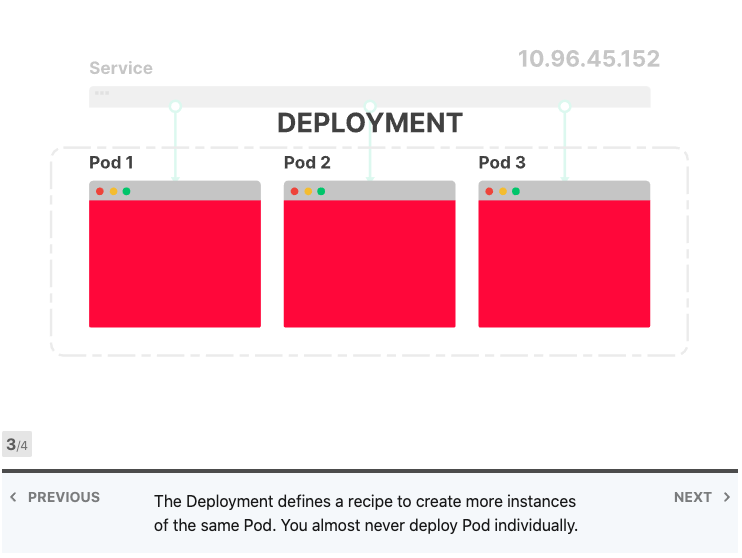Click the Service bar ellipsis dots
Viewport: 742px width, 558px height.
pyautogui.click(x=102, y=94)
